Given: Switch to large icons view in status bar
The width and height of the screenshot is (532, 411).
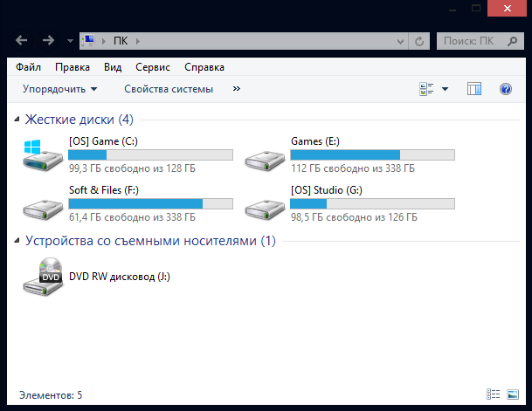Looking at the screenshot, I should click(x=512, y=395).
